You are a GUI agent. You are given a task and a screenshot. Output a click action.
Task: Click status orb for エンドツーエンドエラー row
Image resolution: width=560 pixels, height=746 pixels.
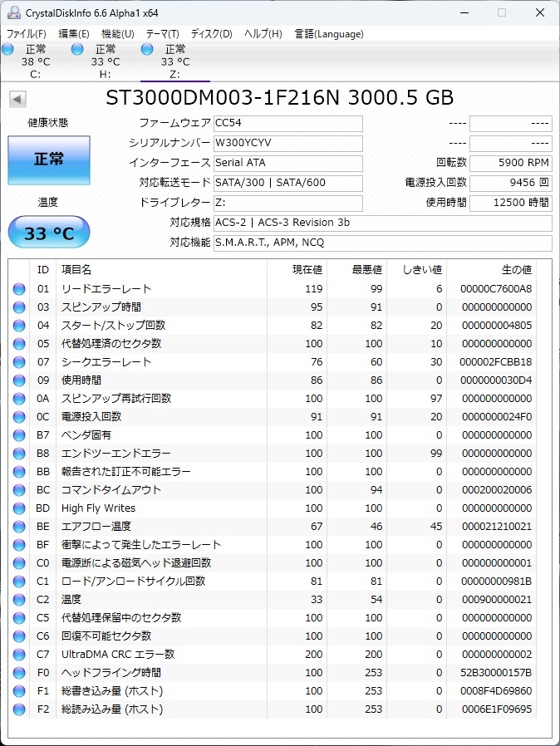coord(19,454)
